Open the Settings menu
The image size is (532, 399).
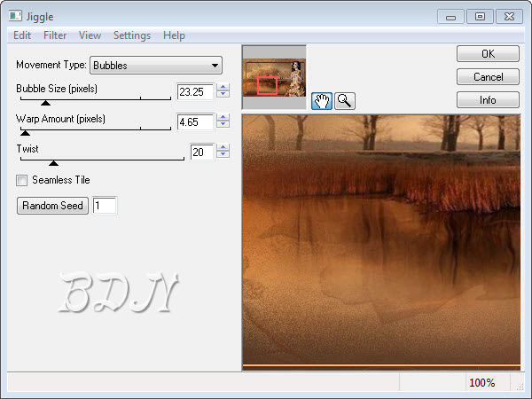(132, 35)
